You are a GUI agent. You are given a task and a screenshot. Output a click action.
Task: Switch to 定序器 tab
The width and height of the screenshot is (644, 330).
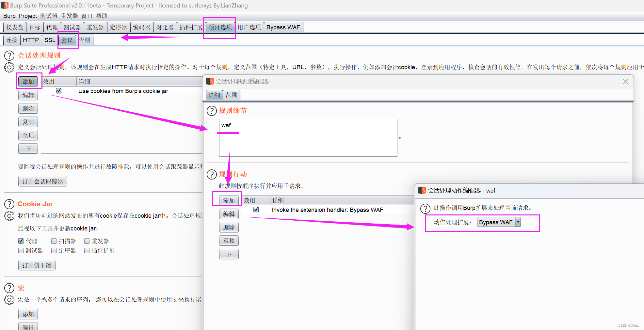click(119, 27)
